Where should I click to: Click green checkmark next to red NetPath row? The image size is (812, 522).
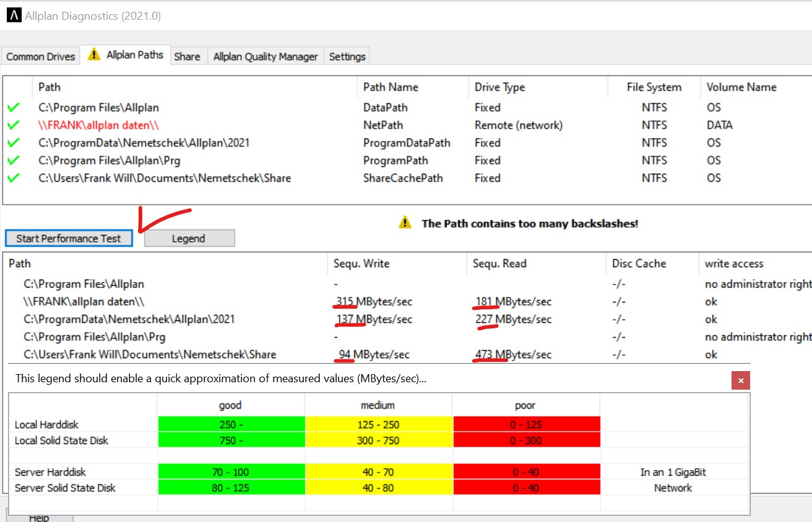pyautogui.click(x=14, y=125)
